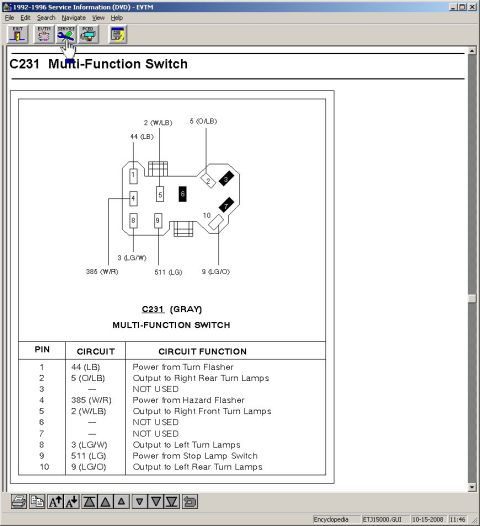480x526 pixels.
Task: Open the SERVICE wrench toolbar icon
Action: click(66, 34)
